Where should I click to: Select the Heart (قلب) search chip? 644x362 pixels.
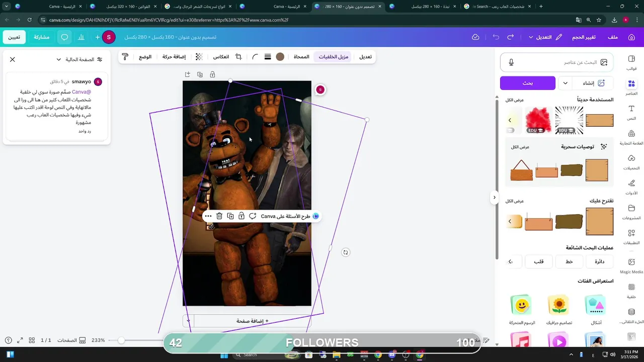click(x=539, y=261)
